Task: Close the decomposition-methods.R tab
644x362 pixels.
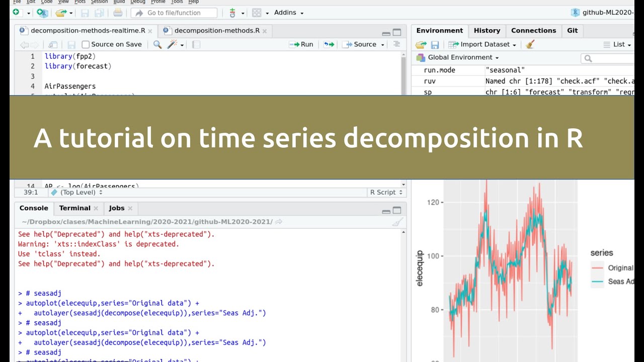Action: pyautogui.click(x=265, y=31)
